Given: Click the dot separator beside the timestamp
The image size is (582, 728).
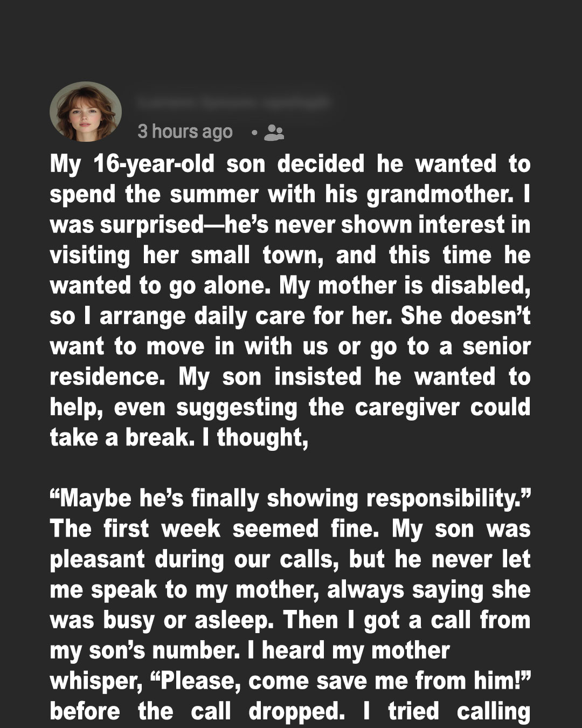Looking at the screenshot, I should coord(254,132).
